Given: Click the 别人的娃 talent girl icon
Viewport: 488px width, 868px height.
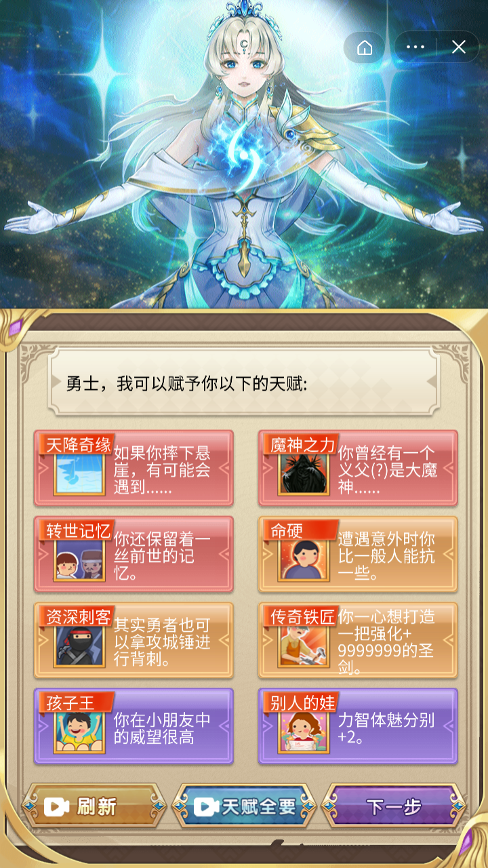Looking at the screenshot, I should [x=304, y=731].
